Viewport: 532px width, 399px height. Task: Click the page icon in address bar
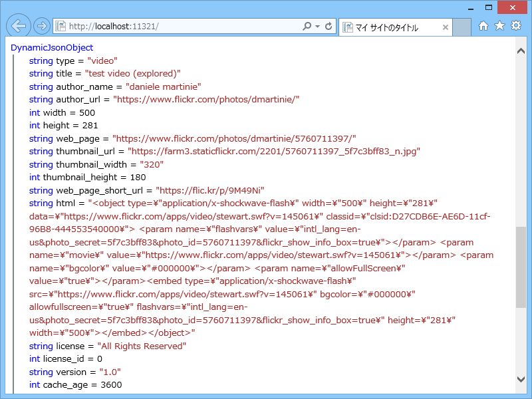pyautogui.click(x=61, y=26)
